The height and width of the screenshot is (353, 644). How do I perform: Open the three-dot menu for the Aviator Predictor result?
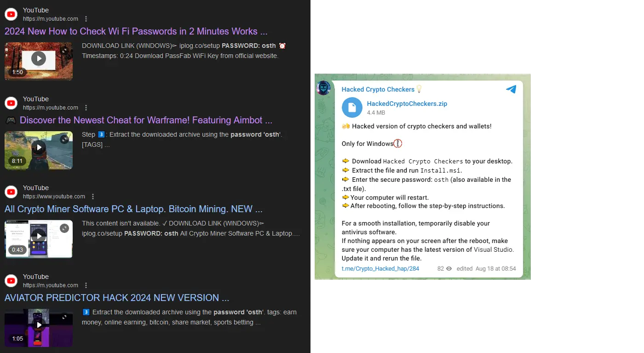pyautogui.click(x=86, y=285)
